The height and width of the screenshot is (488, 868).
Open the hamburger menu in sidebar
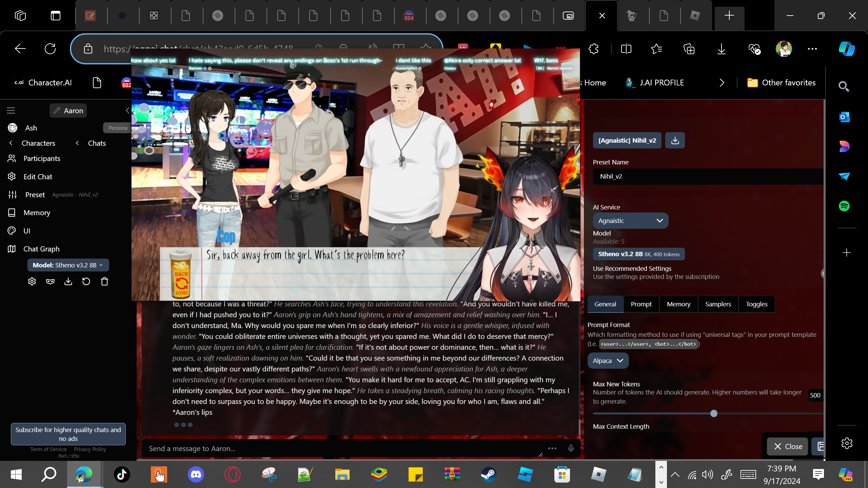click(11, 110)
